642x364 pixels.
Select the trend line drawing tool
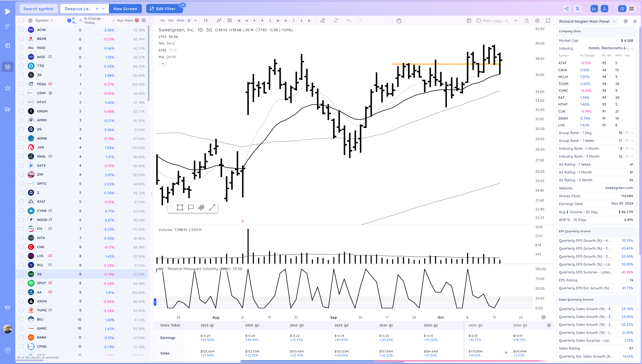[212, 207]
